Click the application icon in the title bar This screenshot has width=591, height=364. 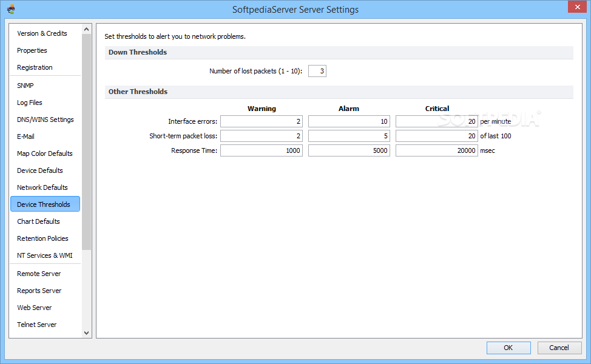pos(11,10)
